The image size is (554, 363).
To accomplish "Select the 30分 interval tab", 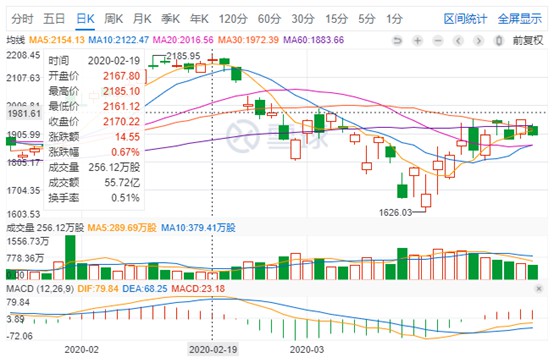I will [x=303, y=19].
